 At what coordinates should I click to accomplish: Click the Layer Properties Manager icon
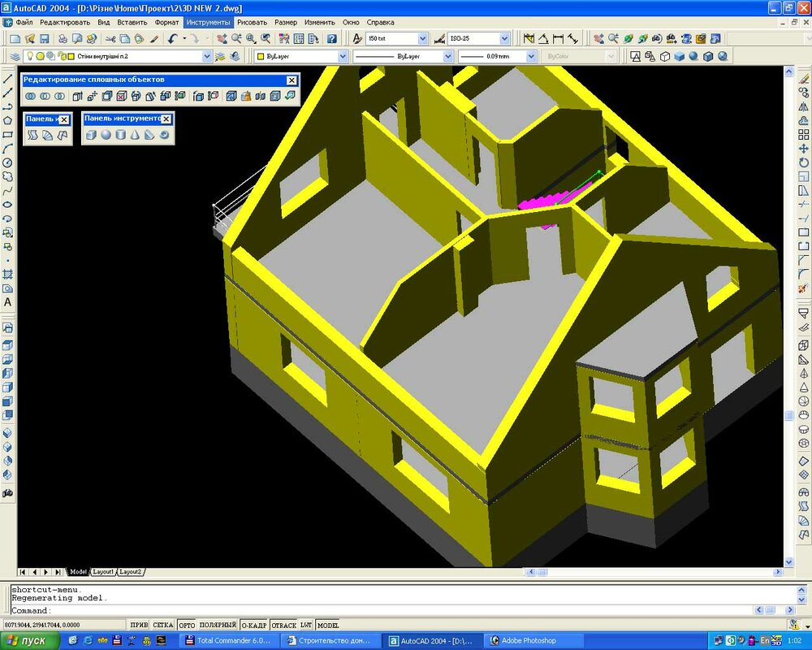pos(15,56)
